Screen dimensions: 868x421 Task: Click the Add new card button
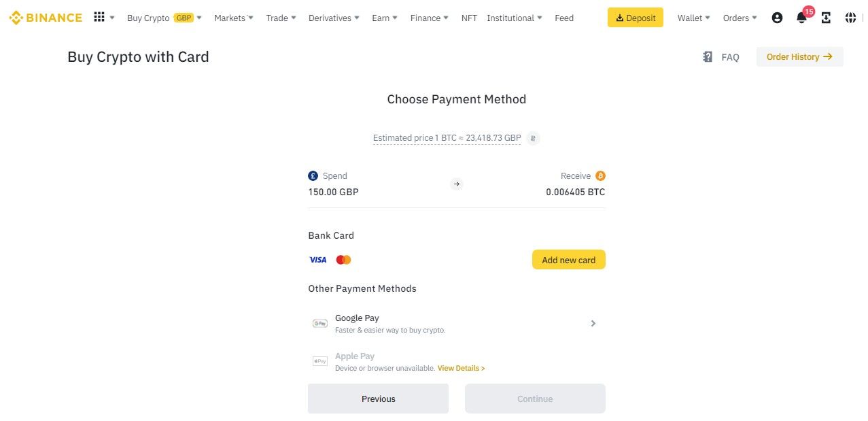point(568,260)
